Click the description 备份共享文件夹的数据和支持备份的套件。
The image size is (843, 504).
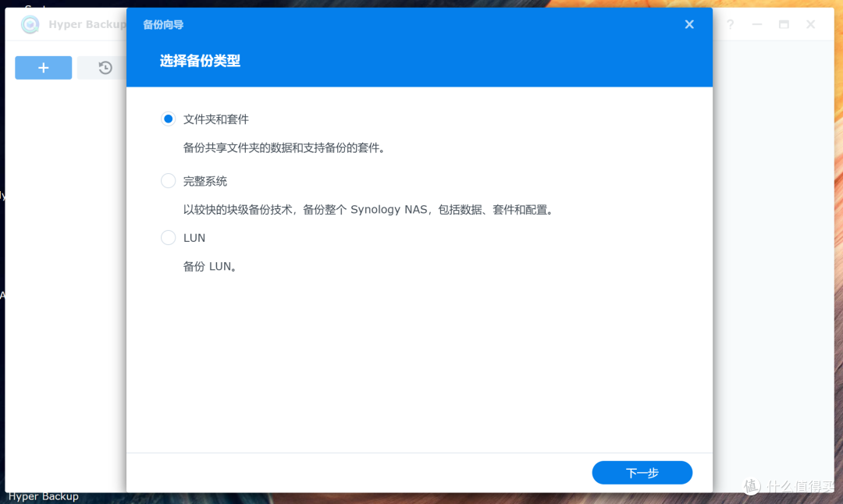[284, 147]
